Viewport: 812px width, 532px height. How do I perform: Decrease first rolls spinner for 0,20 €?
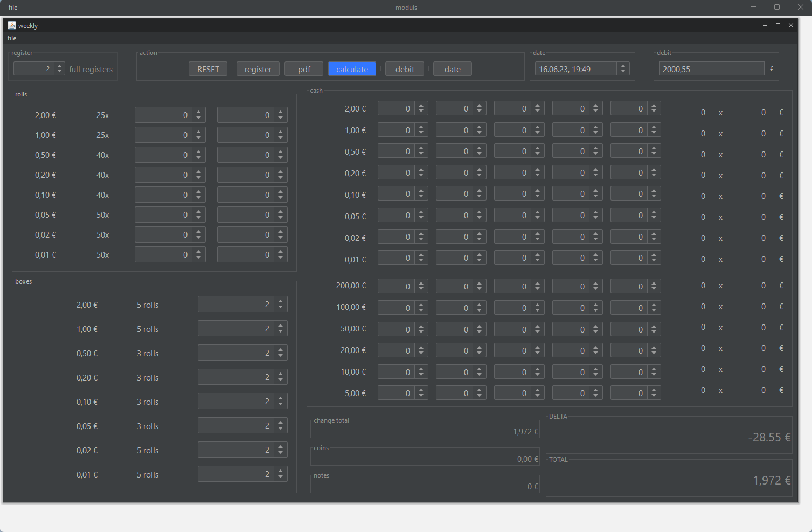pos(199,178)
